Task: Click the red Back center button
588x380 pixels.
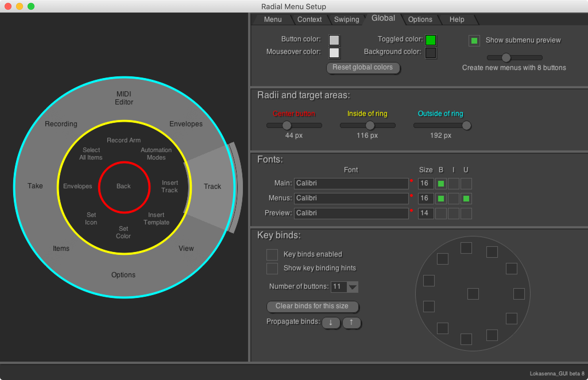Action: tap(124, 186)
